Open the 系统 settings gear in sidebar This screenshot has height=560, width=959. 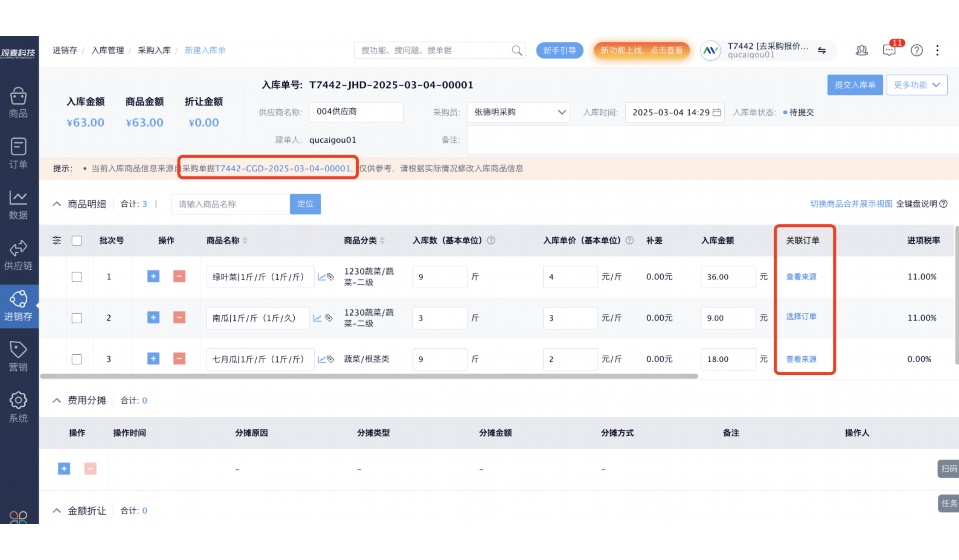pos(18,406)
